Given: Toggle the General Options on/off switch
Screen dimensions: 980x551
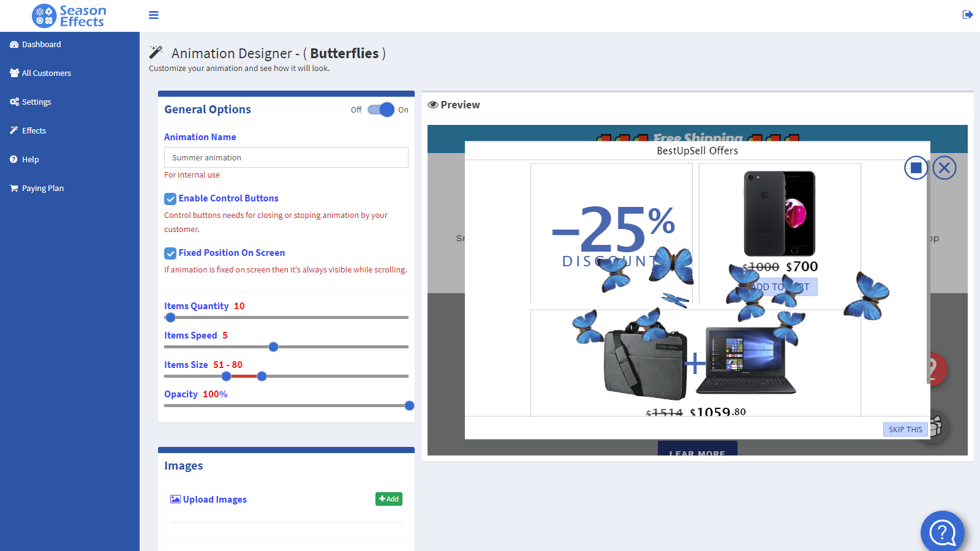Looking at the screenshot, I should pyautogui.click(x=381, y=110).
